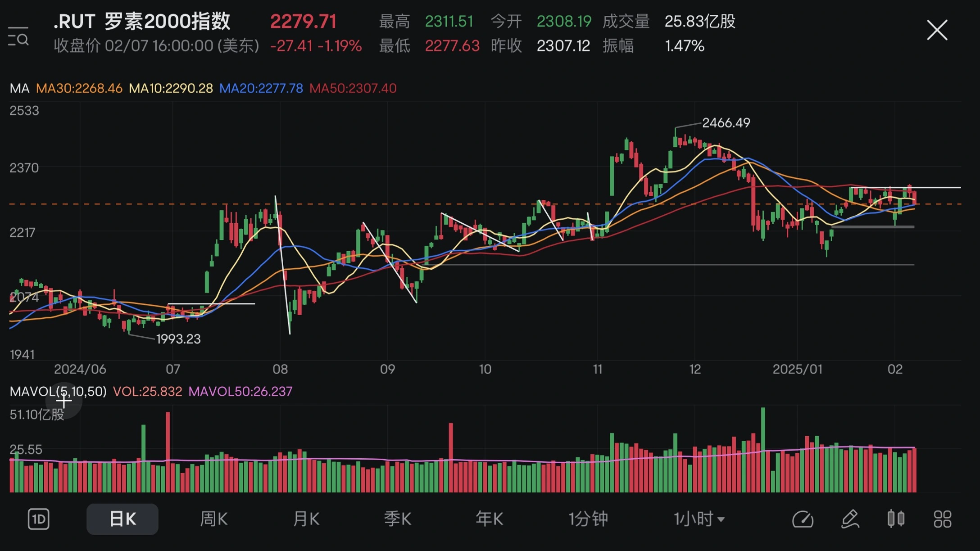Switch to the 季K quarterly tab

pyautogui.click(x=398, y=519)
